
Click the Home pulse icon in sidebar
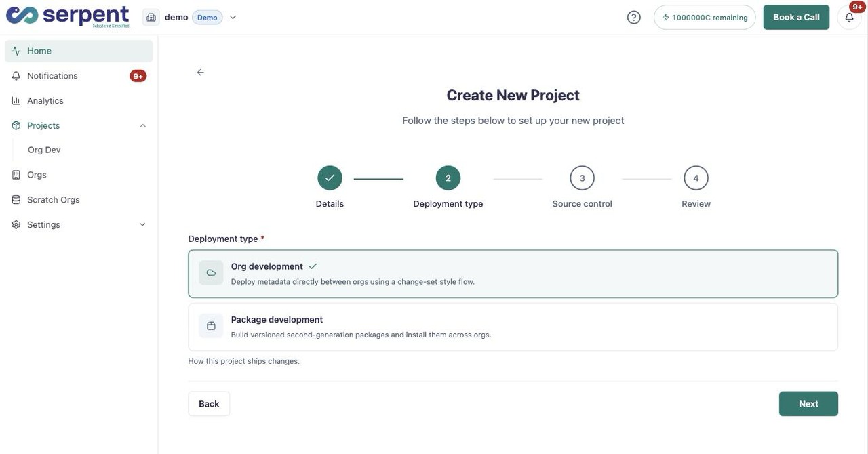[16, 51]
